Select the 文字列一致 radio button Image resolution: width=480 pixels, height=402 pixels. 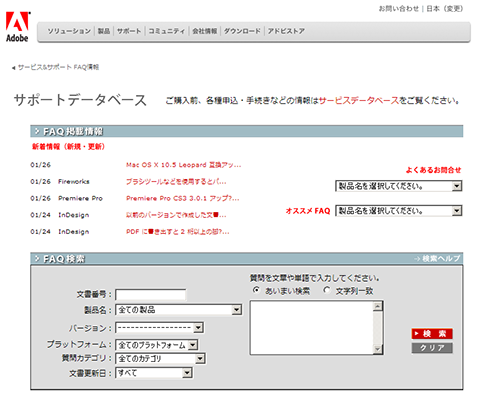[x=327, y=290]
